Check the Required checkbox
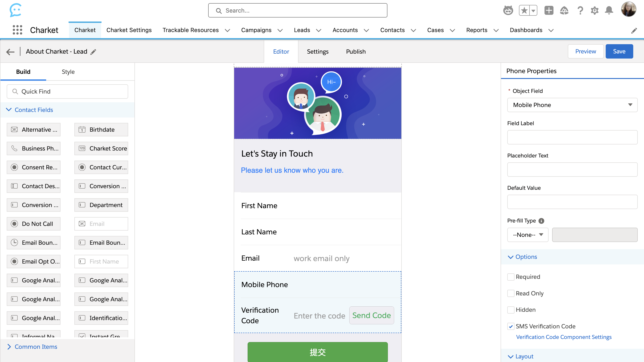The image size is (644, 362). click(x=511, y=277)
